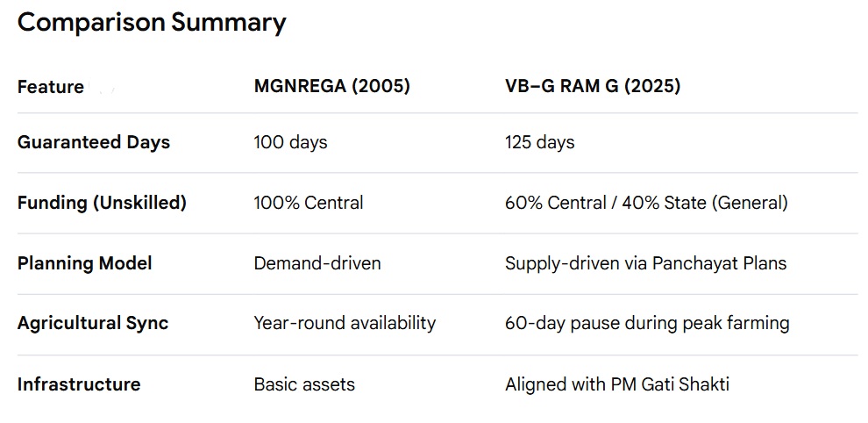Select the Agricultural Sync row label
The width and height of the screenshot is (868, 423).
coord(93,323)
